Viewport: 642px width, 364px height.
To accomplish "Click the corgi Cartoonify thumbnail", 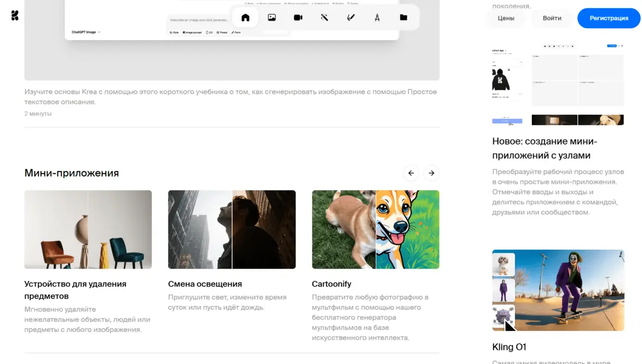I will pyautogui.click(x=375, y=229).
